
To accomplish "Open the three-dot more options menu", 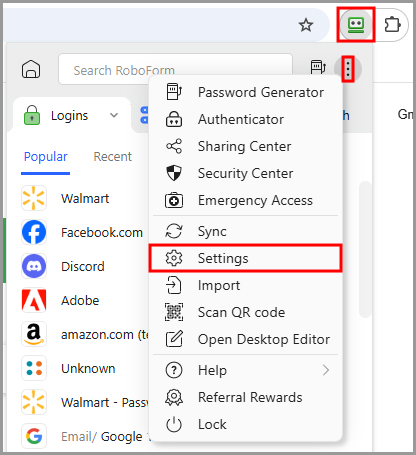I will (x=348, y=69).
